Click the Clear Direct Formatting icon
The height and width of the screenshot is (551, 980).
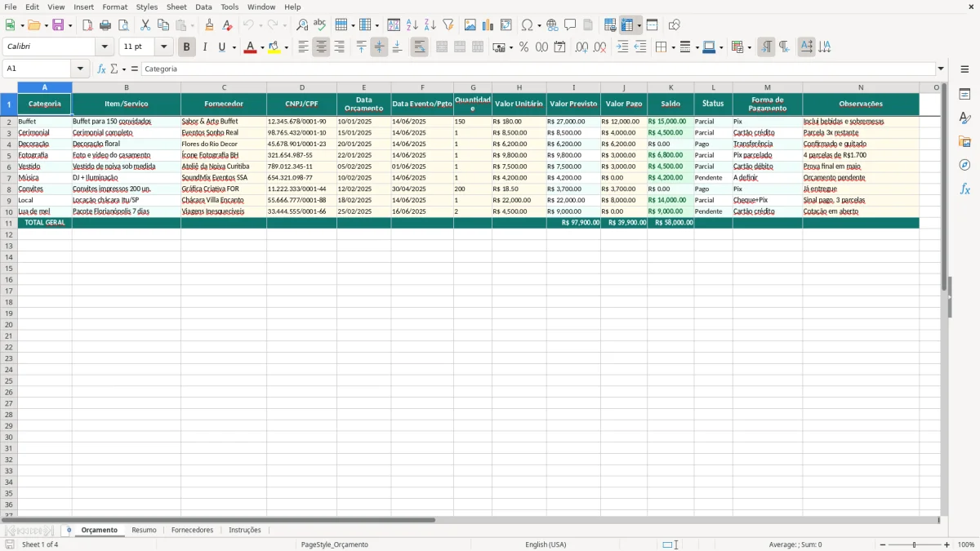(227, 25)
